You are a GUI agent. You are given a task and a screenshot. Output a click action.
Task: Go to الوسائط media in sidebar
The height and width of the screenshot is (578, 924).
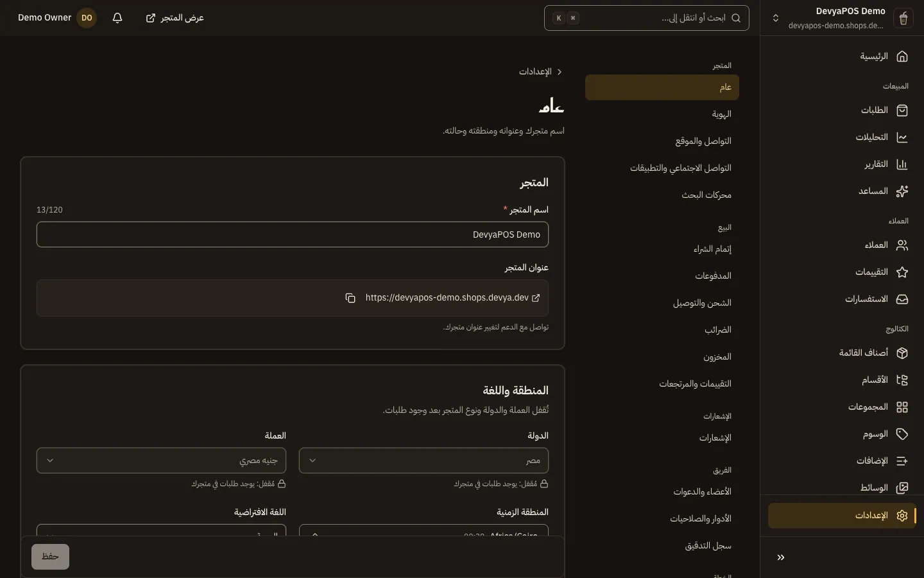pyautogui.click(x=841, y=488)
